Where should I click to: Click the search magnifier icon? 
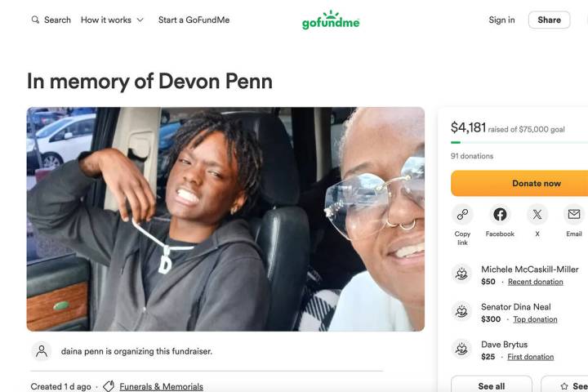[x=35, y=20]
